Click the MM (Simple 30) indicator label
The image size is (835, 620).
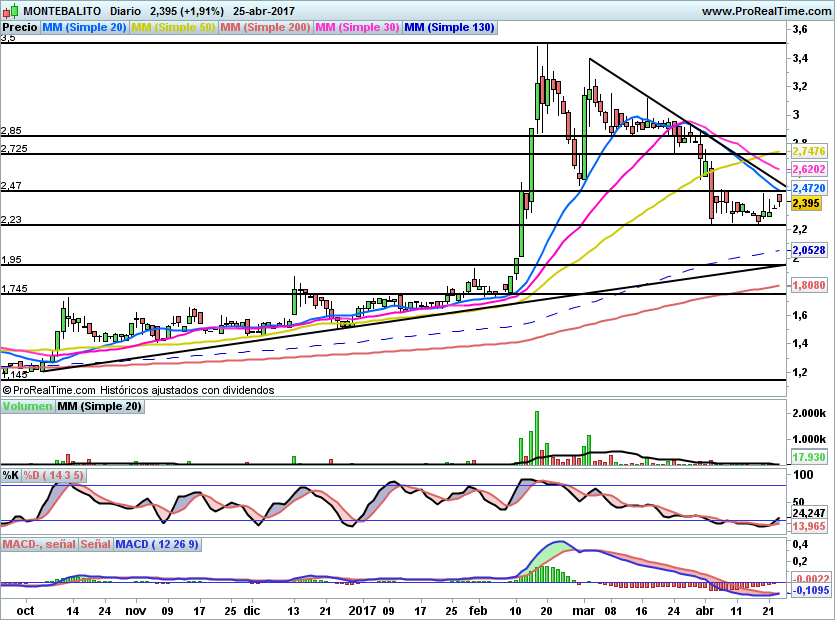coord(357,28)
